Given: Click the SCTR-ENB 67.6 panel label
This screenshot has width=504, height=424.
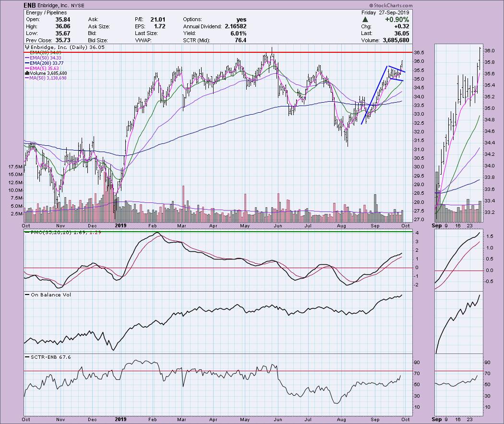Looking at the screenshot, I should [x=48, y=357].
